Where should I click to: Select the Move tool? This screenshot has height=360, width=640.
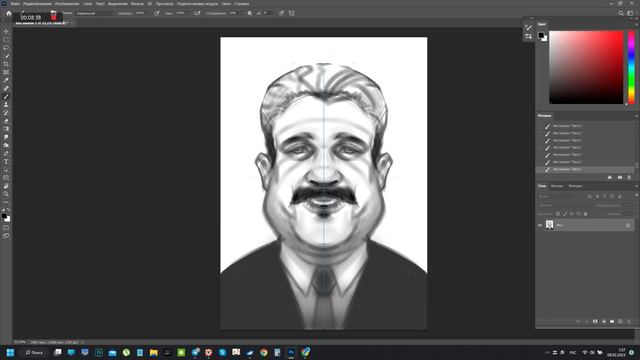click(x=6, y=31)
